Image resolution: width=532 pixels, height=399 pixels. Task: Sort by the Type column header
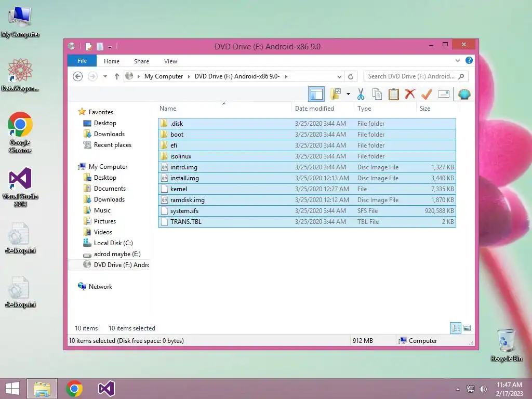[x=385, y=109]
